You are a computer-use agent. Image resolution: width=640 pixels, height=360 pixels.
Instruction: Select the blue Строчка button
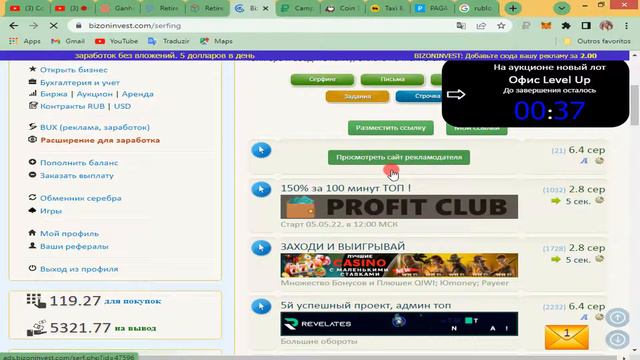coord(419,96)
